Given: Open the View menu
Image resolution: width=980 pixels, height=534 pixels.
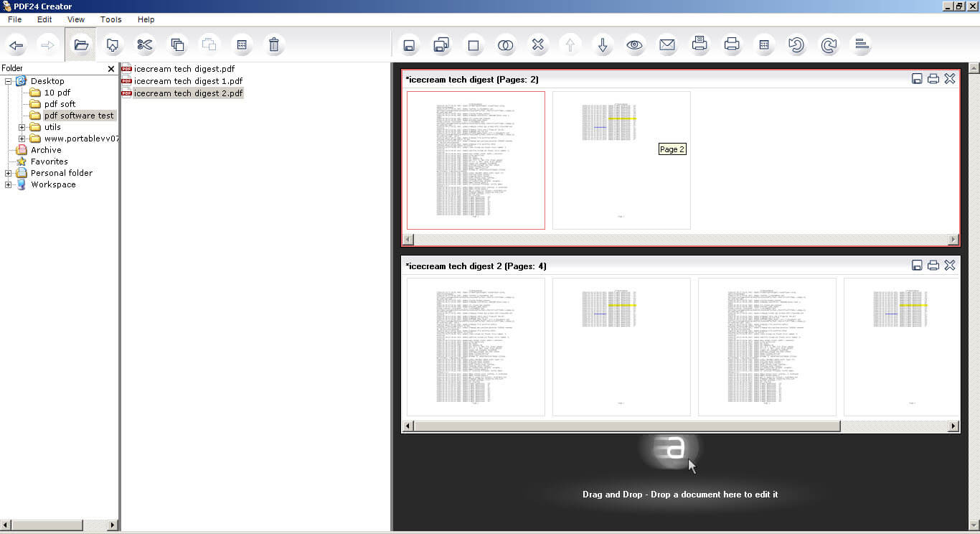Looking at the screenshot, I should tap(75, 19).
